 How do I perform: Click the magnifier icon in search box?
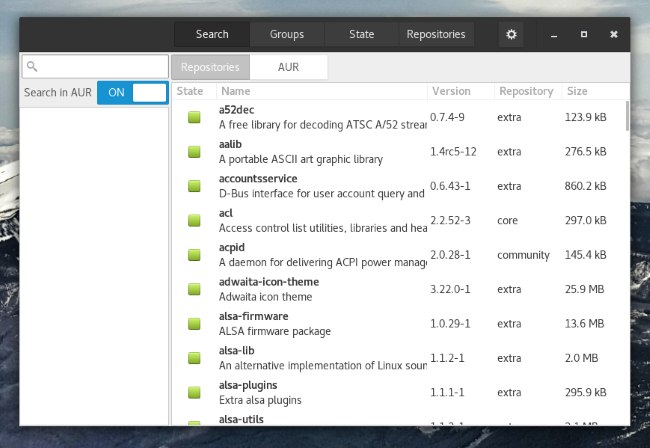pos(32,66)
